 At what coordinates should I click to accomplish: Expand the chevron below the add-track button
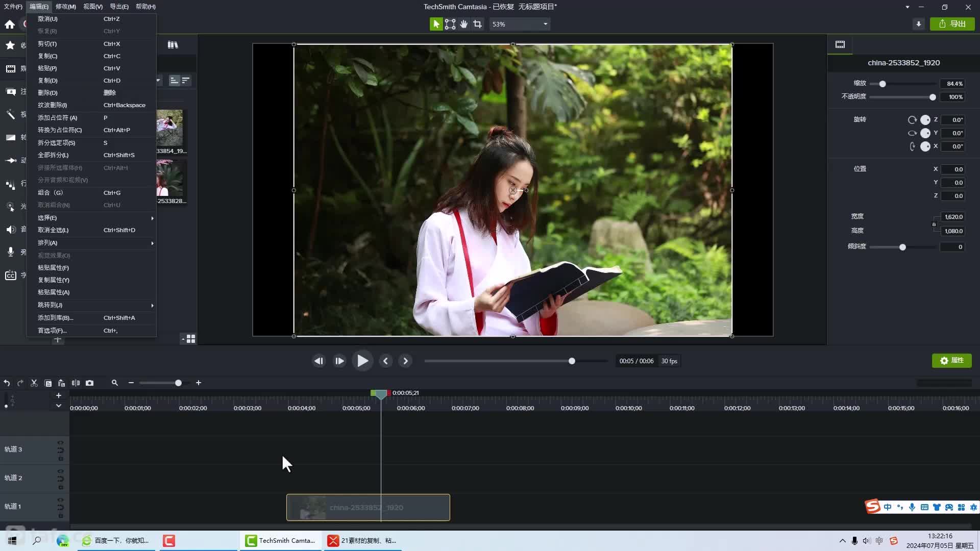tap(59, 406)
